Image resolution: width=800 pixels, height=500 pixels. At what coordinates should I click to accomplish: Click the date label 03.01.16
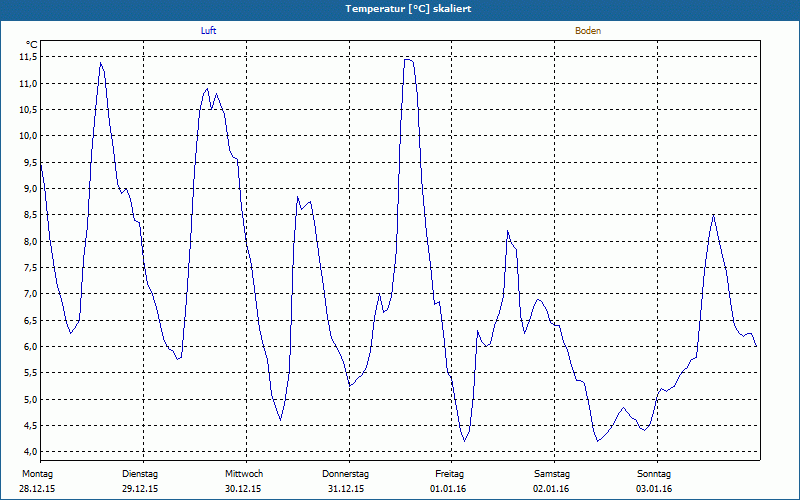click(x=654, y=489)
